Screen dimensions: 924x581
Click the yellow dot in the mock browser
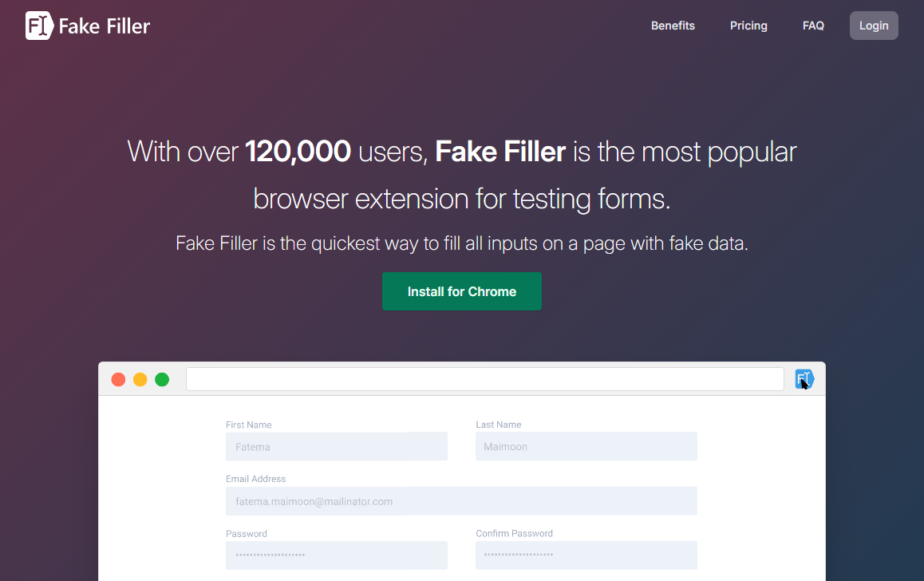point(140,379)
